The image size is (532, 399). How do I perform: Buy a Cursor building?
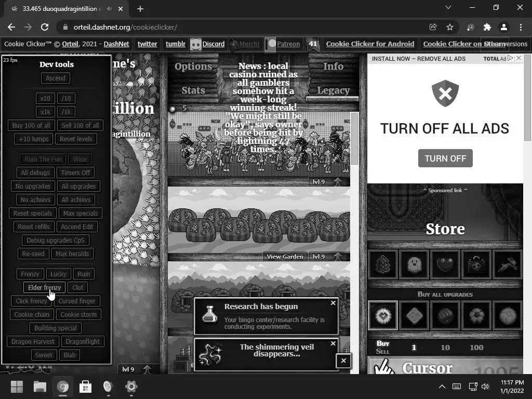pos(445,366)
